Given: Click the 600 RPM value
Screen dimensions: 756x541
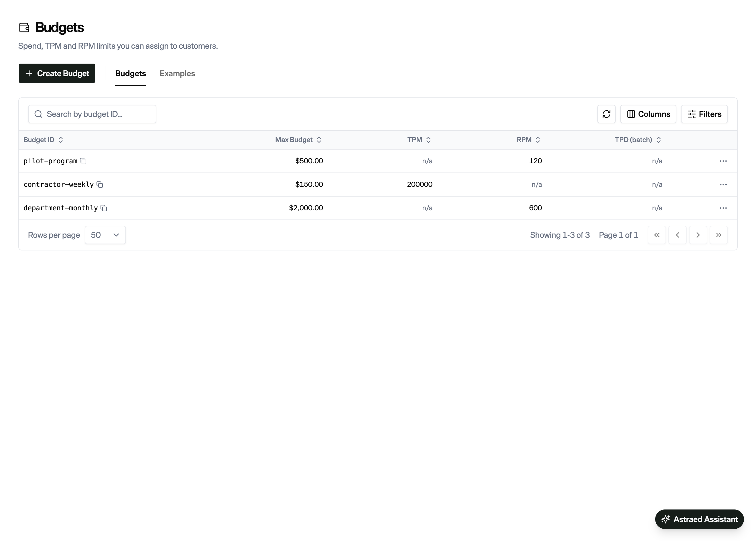Looking at the screenshot, I should [535, 208].
